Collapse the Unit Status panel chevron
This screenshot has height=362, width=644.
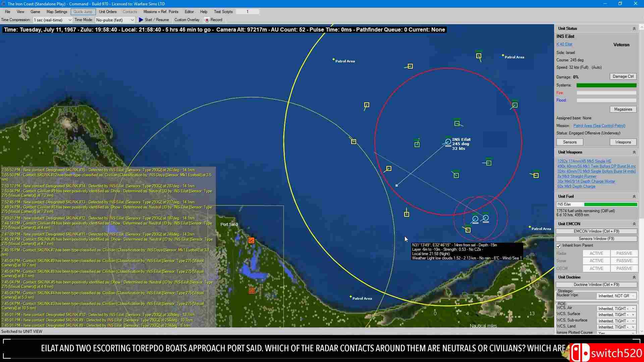(x=634, y=29)
